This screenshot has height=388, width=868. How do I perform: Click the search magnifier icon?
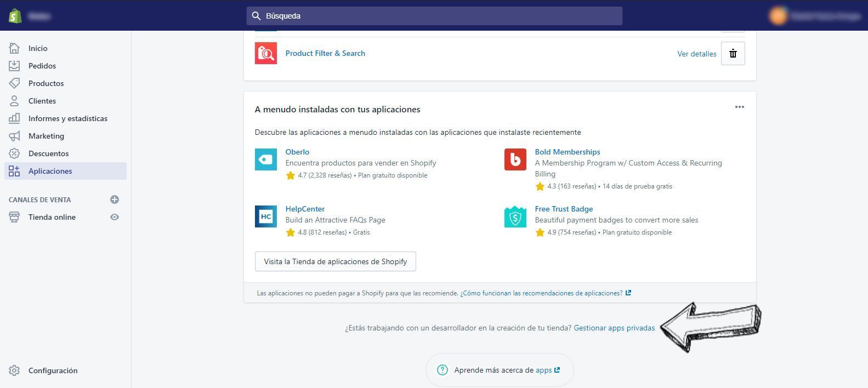(x=256, y=16)
